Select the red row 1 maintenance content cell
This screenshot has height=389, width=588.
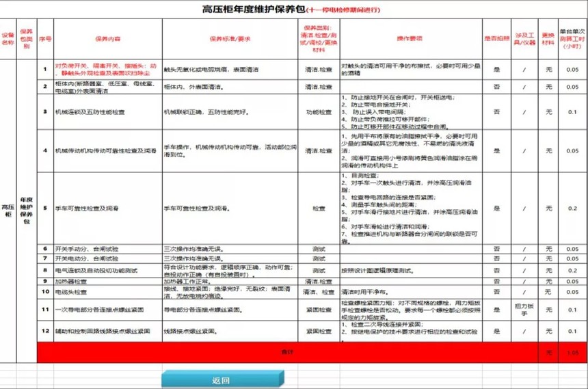(x=108, y=70)
